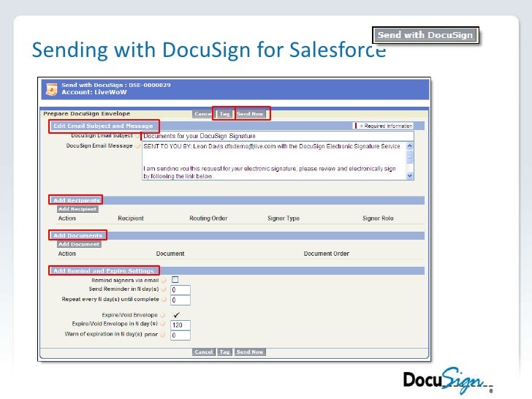
Task: Click the Recipient column header
Action: pyautogui.click(x=131, y=218)
